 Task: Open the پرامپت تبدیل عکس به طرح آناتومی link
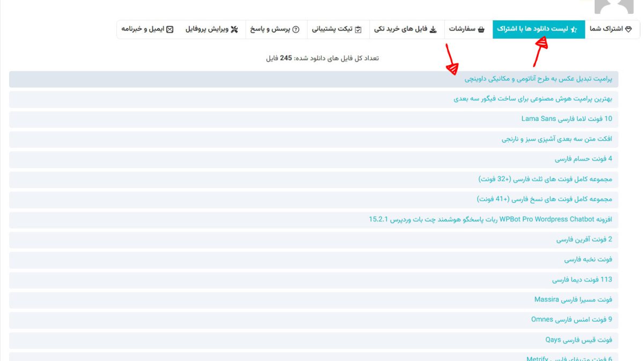[538, 79]
